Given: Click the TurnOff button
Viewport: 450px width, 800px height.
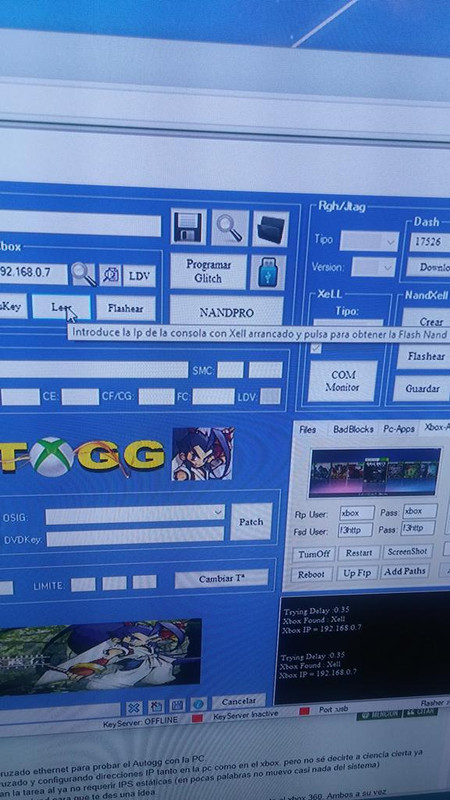Looking at the screenshot, I should click(314, 554).
